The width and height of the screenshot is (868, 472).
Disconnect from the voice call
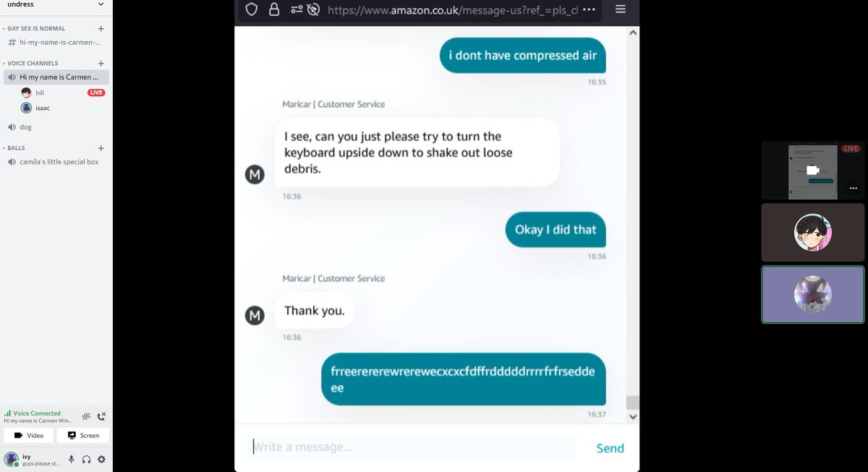coord(101,416)
